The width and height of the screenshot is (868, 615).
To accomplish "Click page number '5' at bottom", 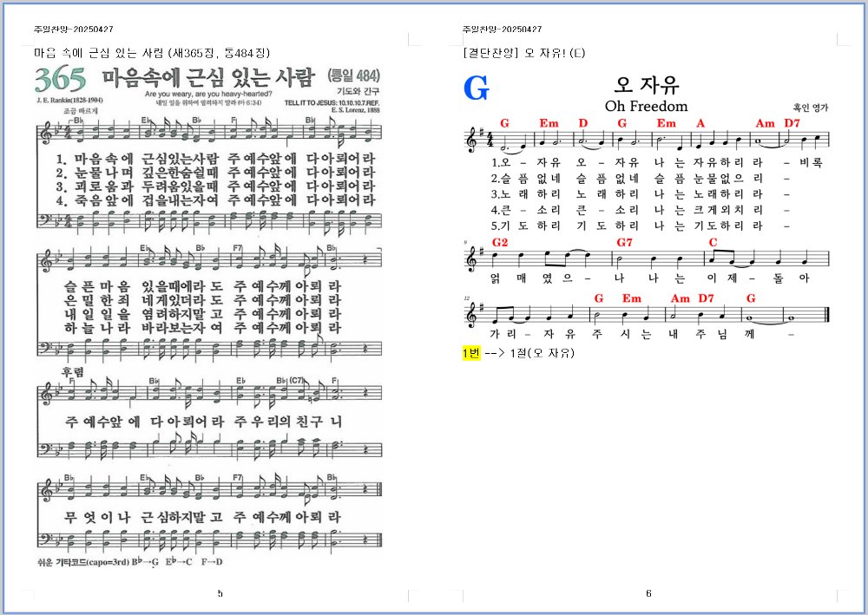I will pyautogui.click(x=220, y=593).
